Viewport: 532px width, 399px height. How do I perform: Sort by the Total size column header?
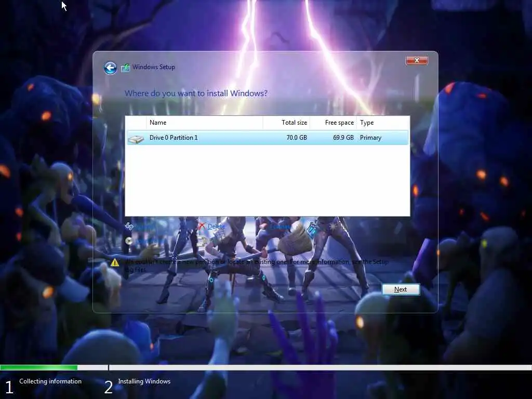tap(286, 123)
